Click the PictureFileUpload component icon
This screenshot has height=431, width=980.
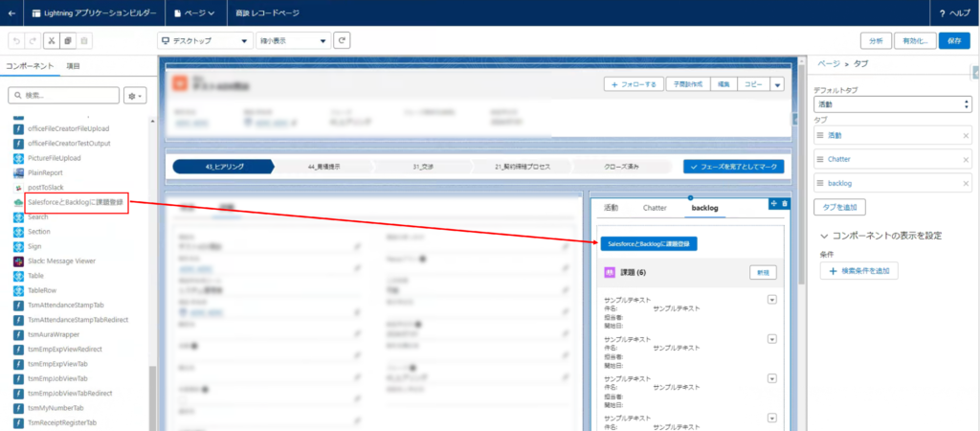(x=19, y=158)
